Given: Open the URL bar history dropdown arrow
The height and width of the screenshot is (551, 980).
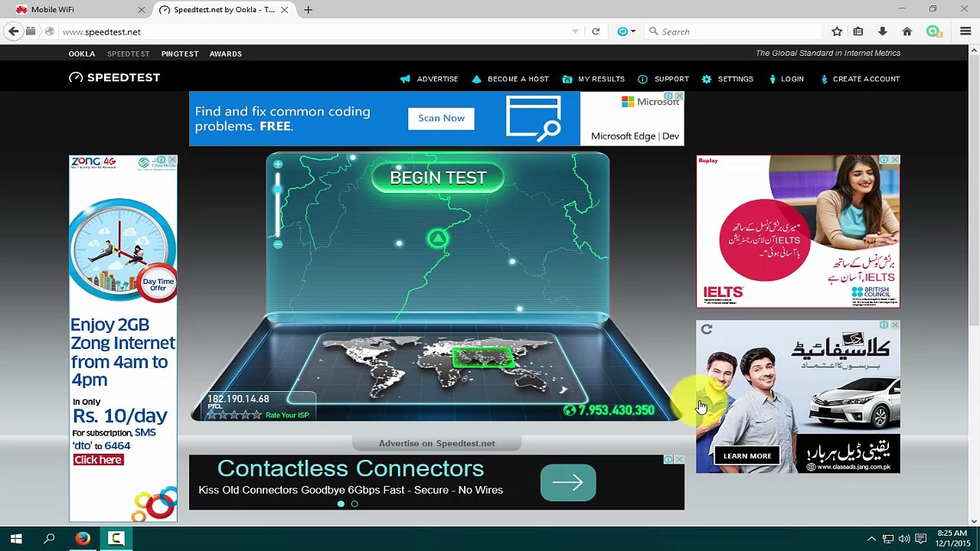Looking at the screenshot, I should [x=575, y=31].
